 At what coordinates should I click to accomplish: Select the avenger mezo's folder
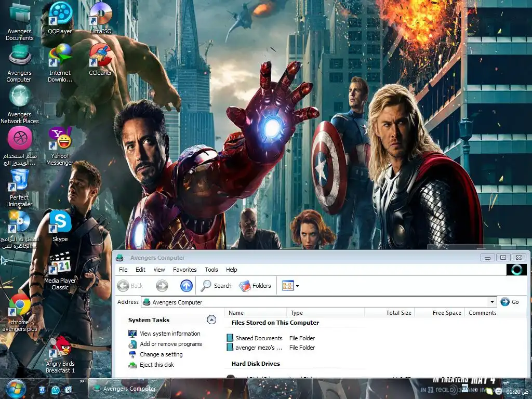tap(255, 348)
